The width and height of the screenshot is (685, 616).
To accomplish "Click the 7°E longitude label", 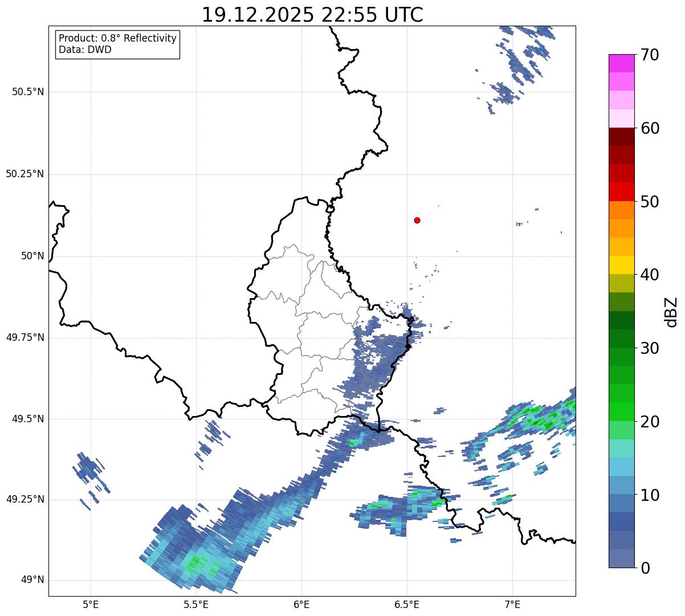I will [513, 604].
